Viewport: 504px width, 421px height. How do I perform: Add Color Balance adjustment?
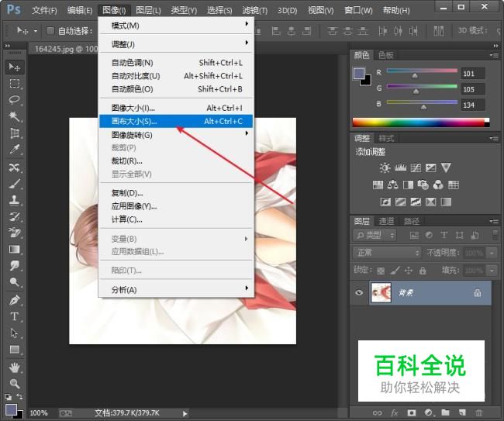tap(393, 185)
